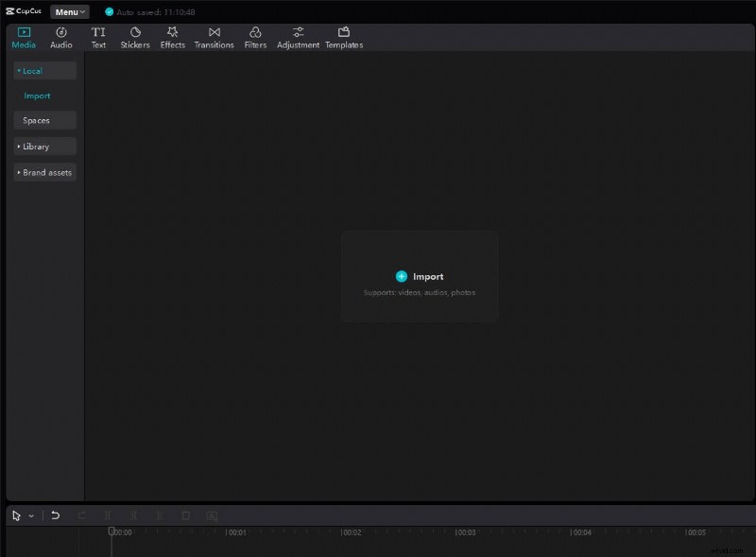The width and height of the screenshot is (756, 557).
Task: Undo the last action
Action: [54, 515]
